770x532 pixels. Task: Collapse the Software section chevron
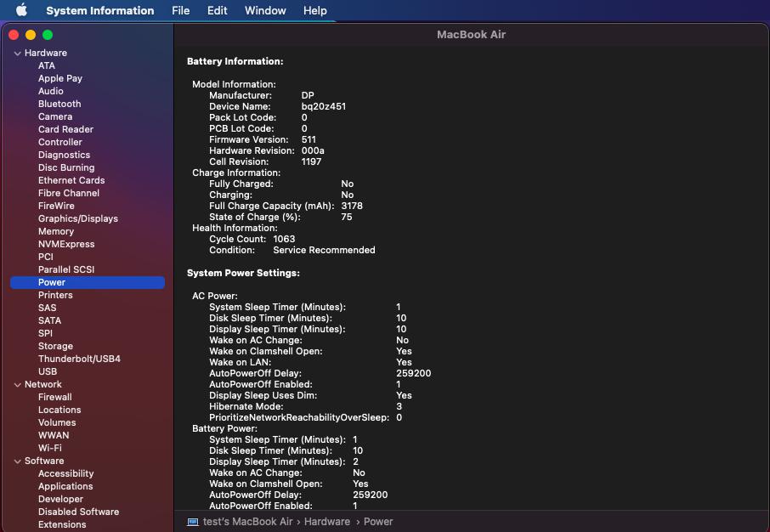(x=18, y=461)
